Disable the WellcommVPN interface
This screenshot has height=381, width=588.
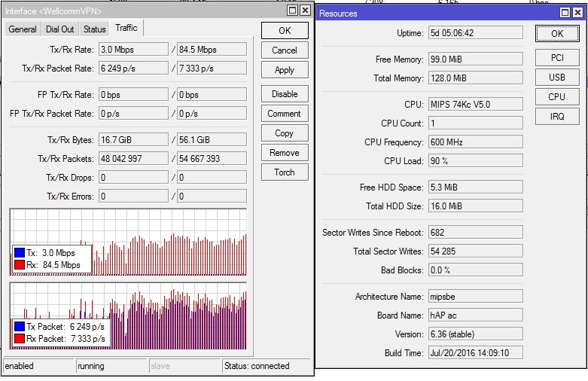point(285,94)
